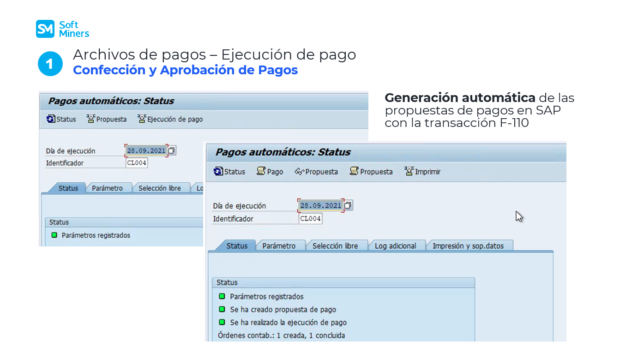Click green indicator beside 'Se ha realizado la ejecución de pago'
Viewport: 644px width, 360px height.
(222, 322)
